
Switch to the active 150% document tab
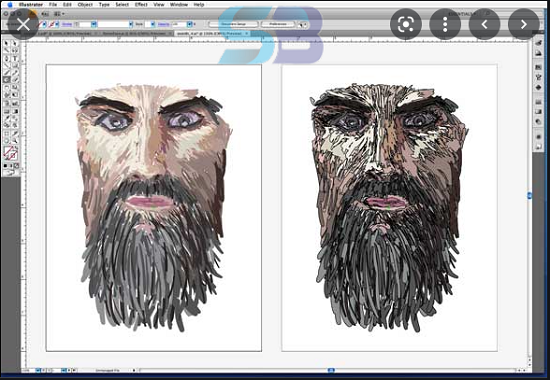pos(212,34)
